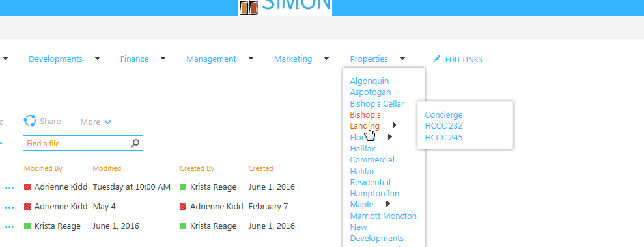Open Concierge in Bishop's Landing submenu
The width and height of the screenshot is (644, 247).
(x=443, y=114)
